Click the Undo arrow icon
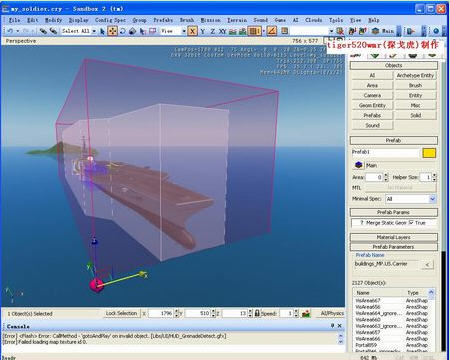Viewport: 450px width, 360px height. tap(10, 31)
